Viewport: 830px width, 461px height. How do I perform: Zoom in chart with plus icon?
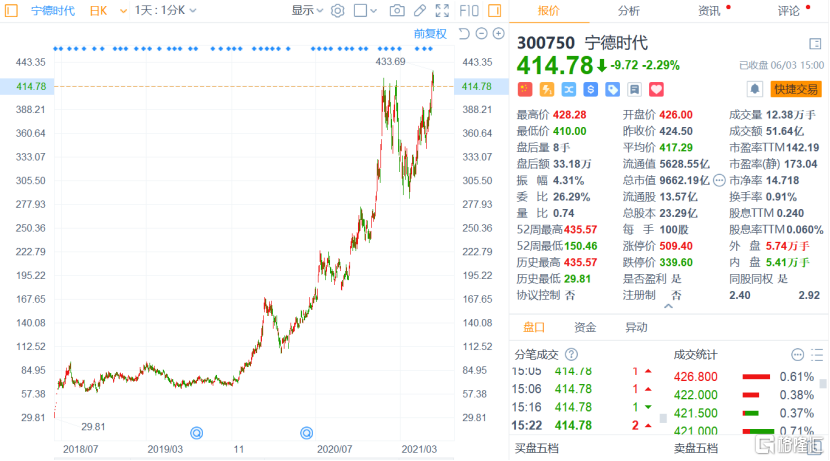[x=499, y=34]
